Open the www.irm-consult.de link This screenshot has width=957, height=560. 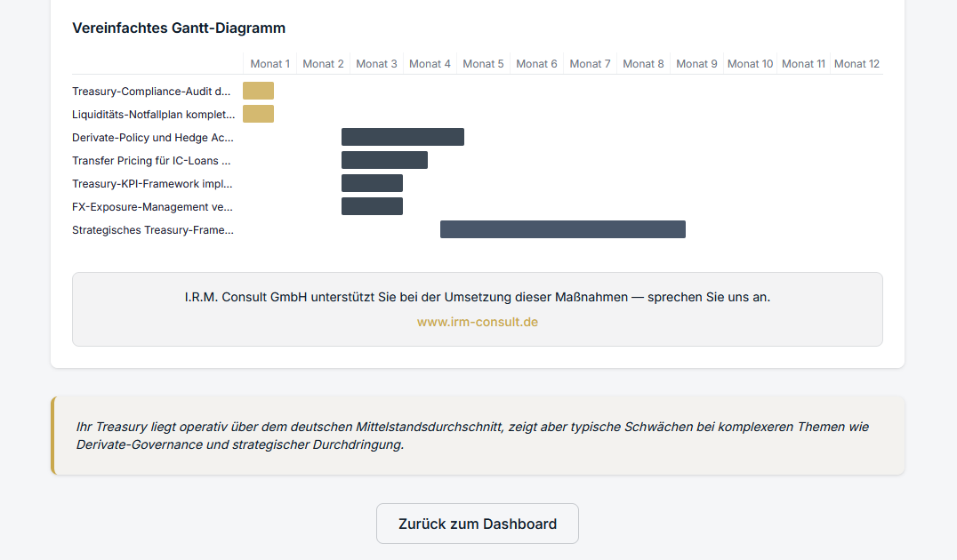(478, 322)
